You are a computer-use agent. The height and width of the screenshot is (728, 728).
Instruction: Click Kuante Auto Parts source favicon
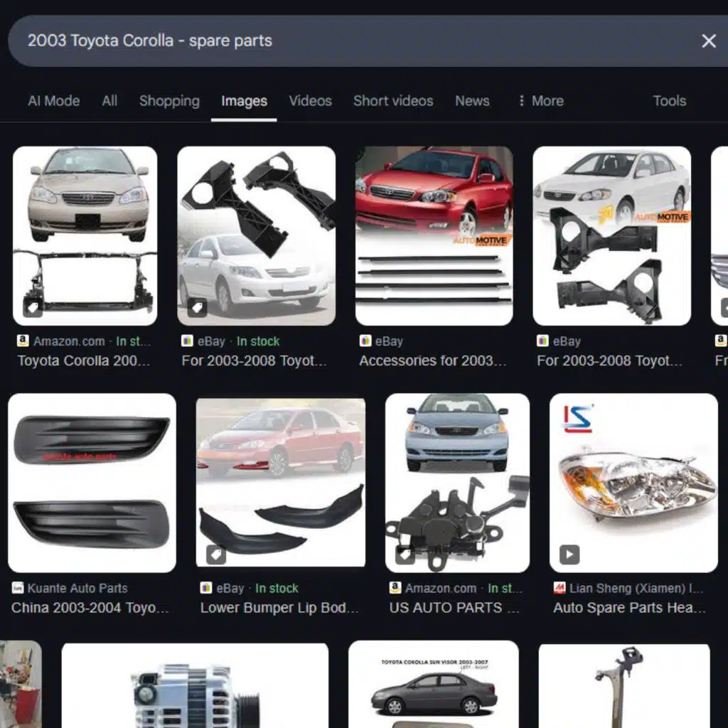point(18,588)
